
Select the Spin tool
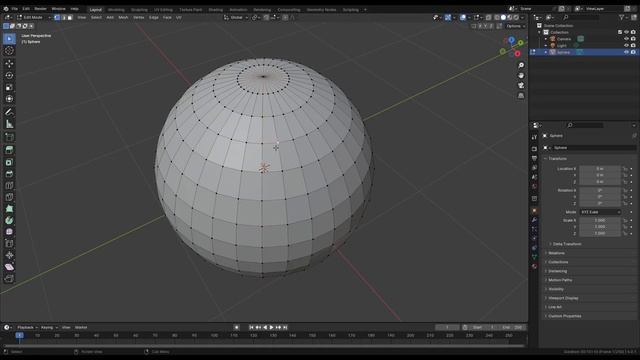pyautogui.click(x=9, y=220)
